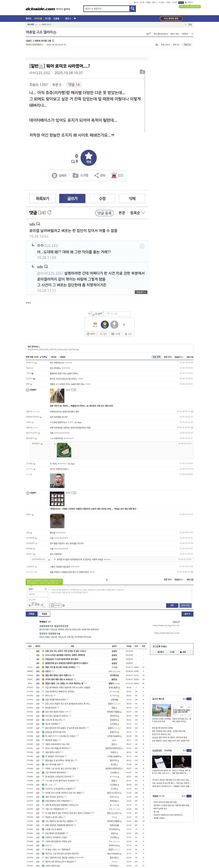Click the 삭제 button
The image size is (219, 868).
132,198
